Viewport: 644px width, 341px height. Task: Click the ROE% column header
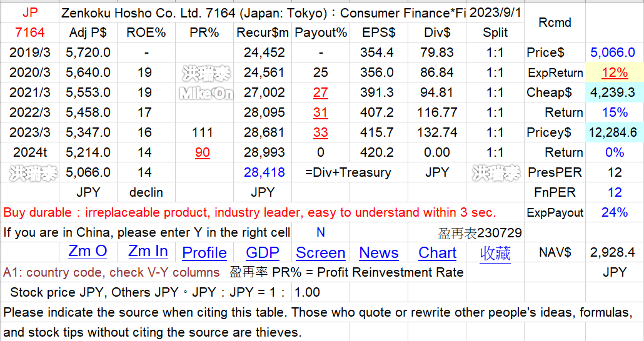[x=146, y=32]
